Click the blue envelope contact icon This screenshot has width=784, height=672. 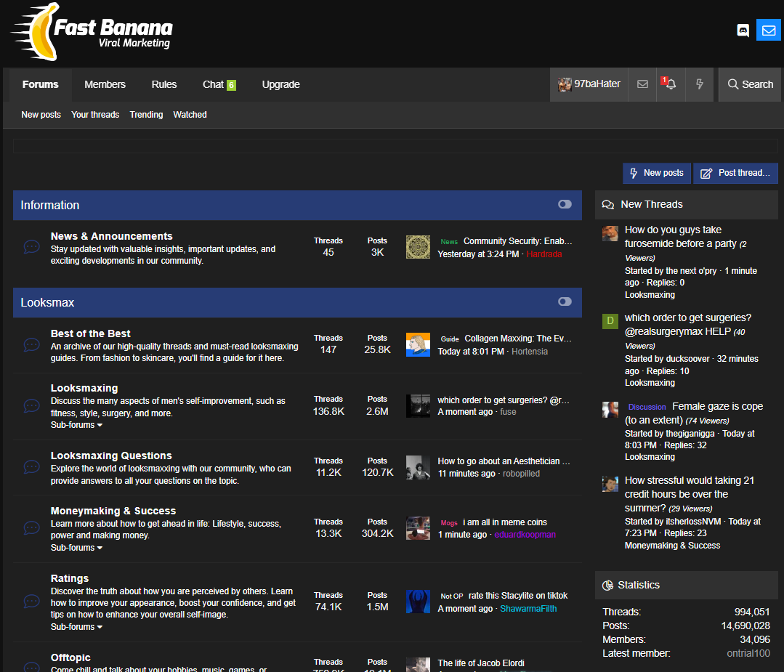click(768, 31)
